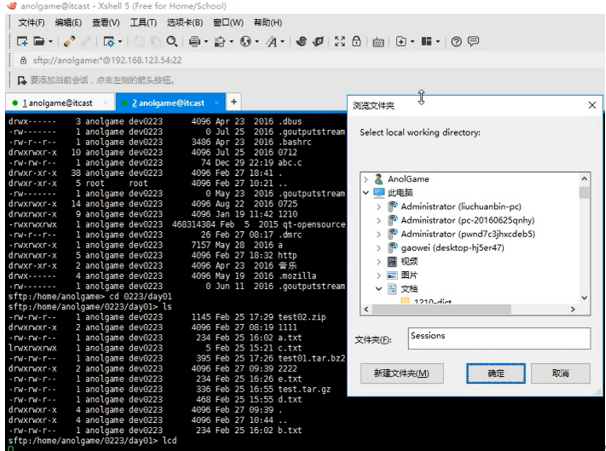Viewport: 606px width, 451px height.
Task: Launch Xagent with the leaf icon
Action: 318,41
